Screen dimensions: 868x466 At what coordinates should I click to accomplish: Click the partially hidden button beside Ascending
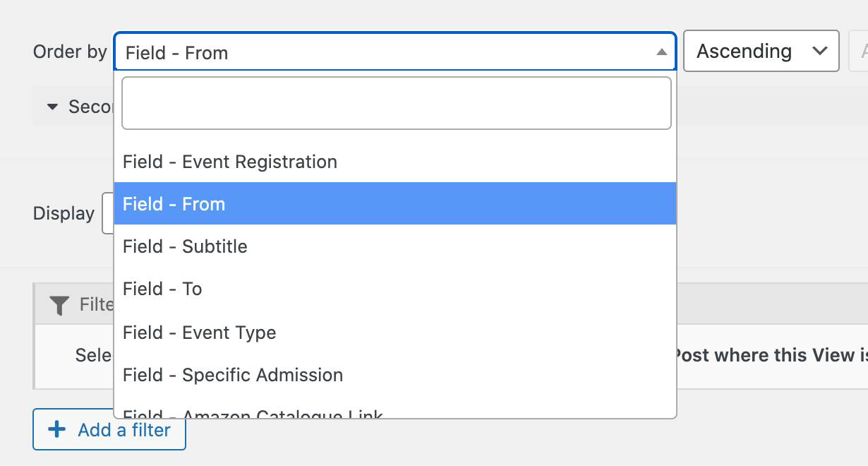click(x=858, y=51)
